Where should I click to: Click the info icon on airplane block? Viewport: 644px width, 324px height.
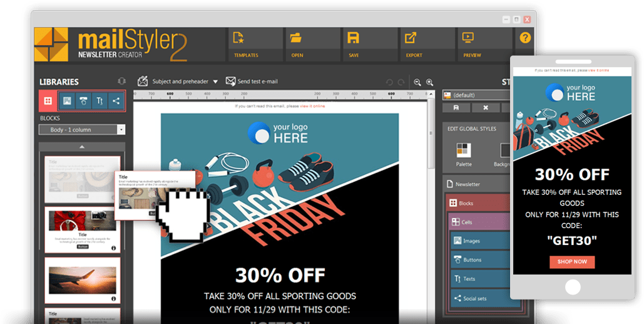(114, 299)
